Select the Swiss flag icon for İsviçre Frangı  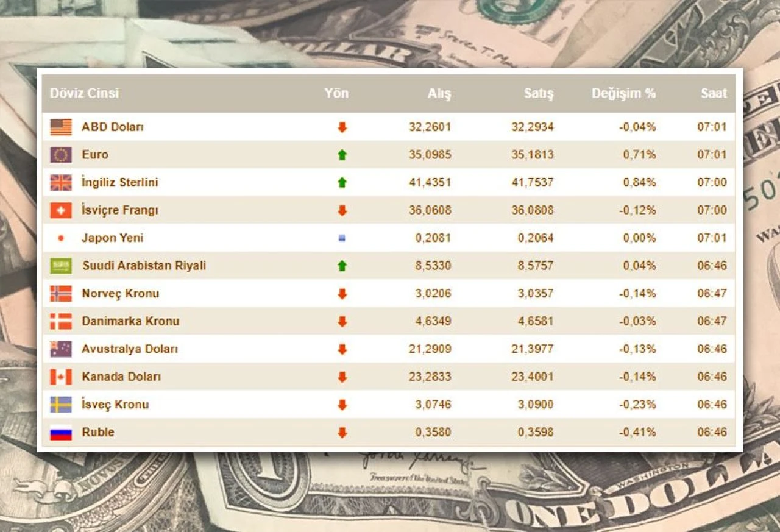pos(61,210)
